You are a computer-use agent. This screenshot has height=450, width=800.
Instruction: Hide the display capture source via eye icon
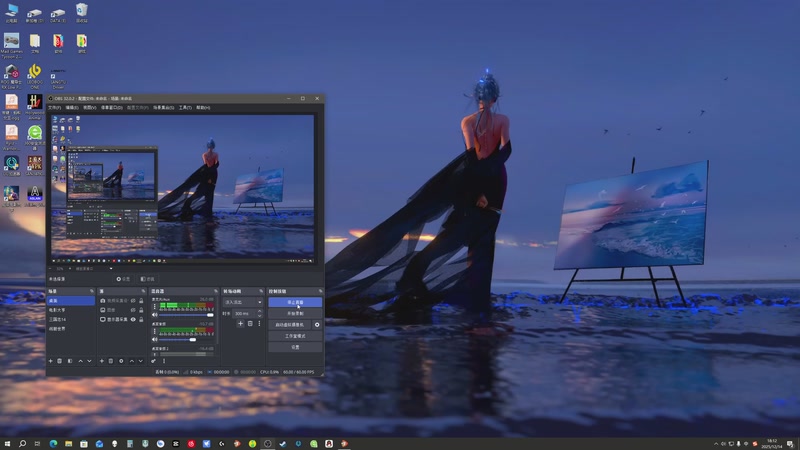[133, 319]
